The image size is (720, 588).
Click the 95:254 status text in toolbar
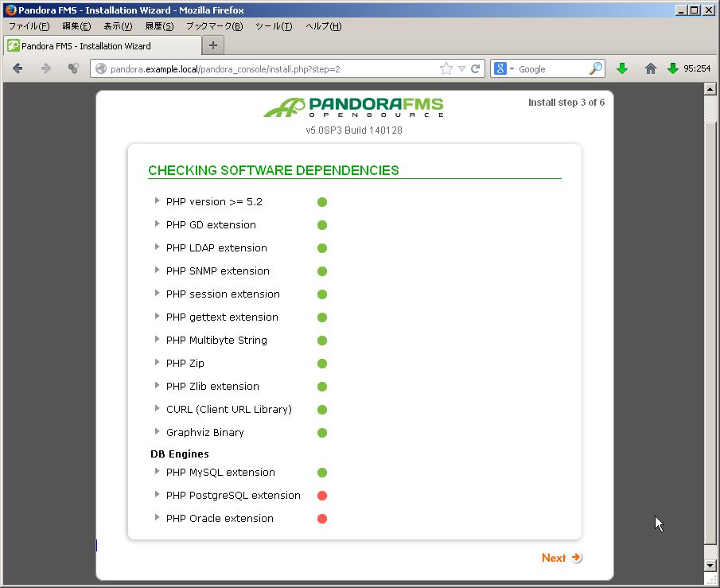point(697,69)
